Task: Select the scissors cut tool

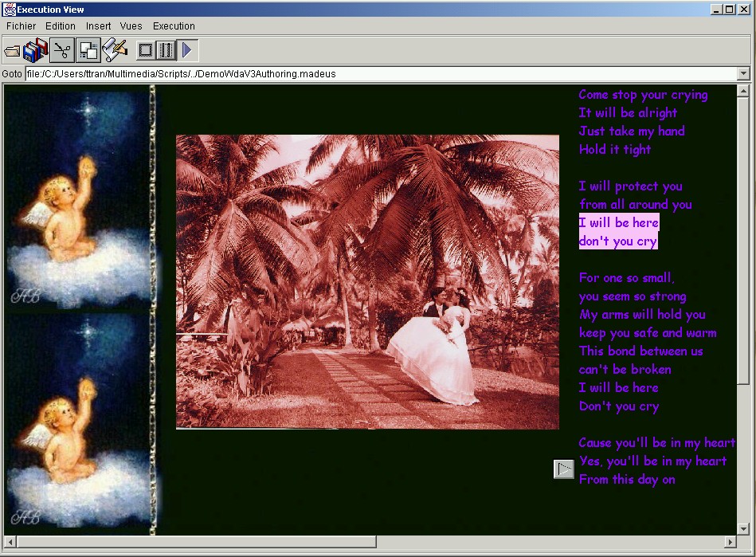Action: pyautogui.click(x=62, y=50)
